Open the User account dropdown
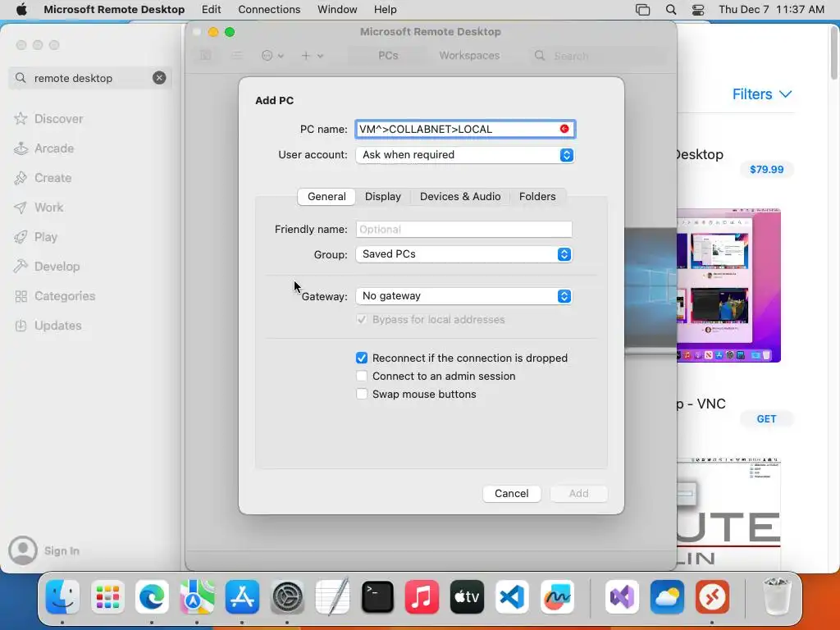840x630 pixels. 465,155
